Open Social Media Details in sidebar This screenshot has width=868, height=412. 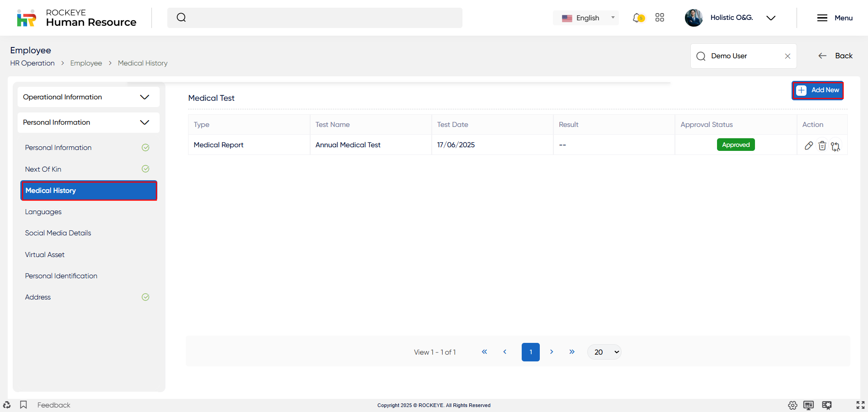pos(58,233)
